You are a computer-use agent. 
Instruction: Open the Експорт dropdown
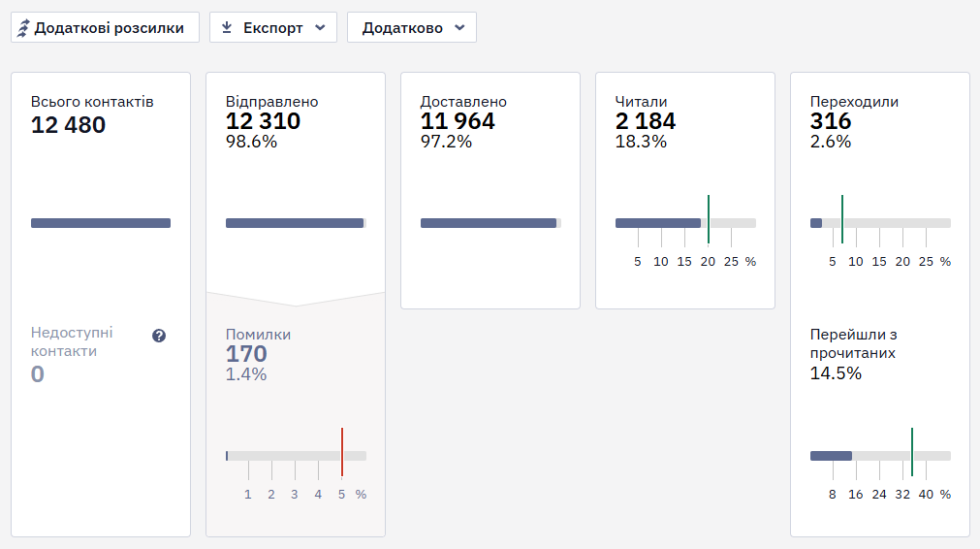click(x=273, y=27)
